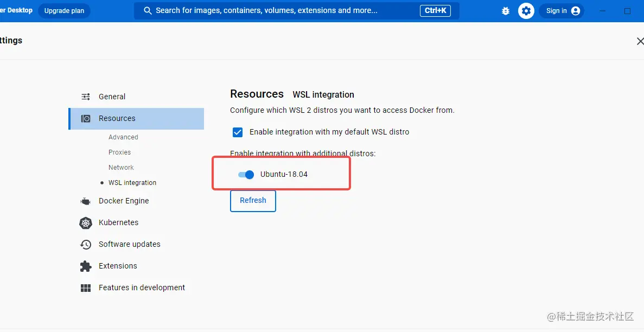Open settings via the gear icon
The width and height of the screenshot is (644, 332).
(x=526, y=11)
